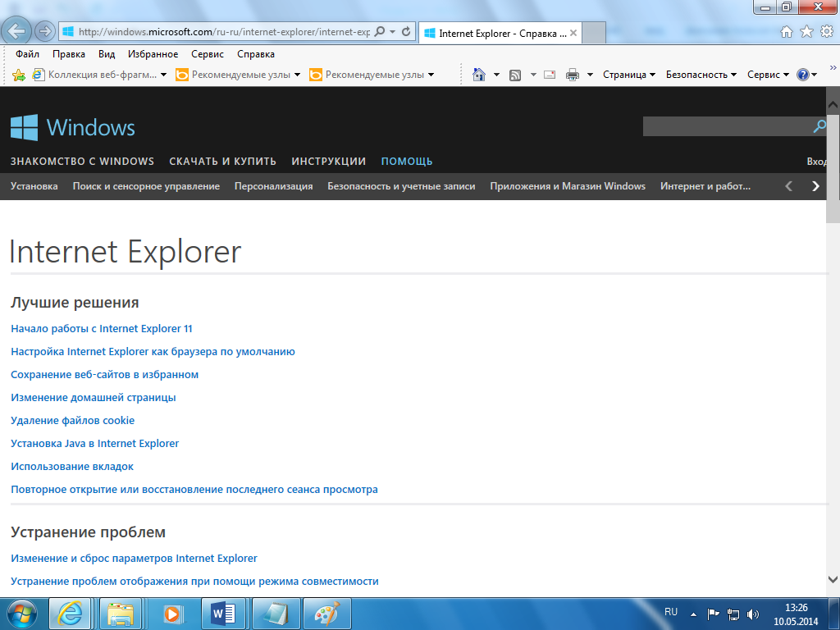Viewport: 840px width, 630px height.
Task: Click into the site search field
Action: [x=727, y=126]
